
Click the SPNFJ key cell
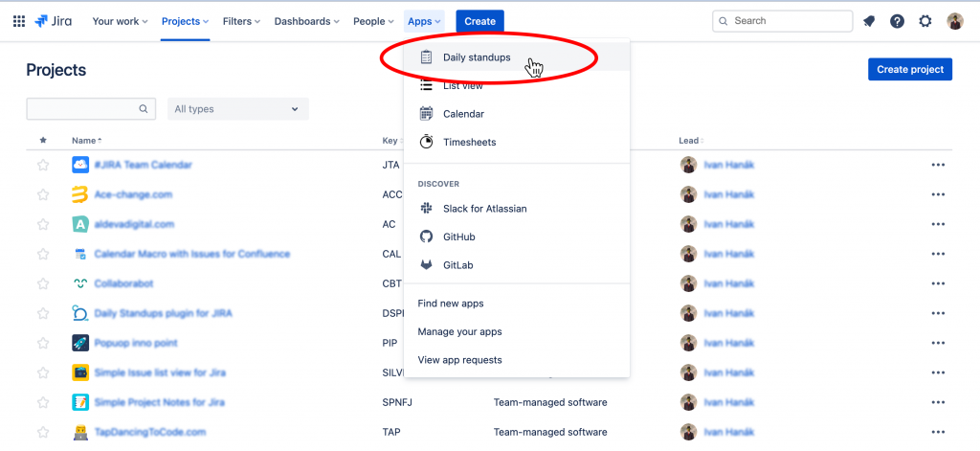point(397,402)
